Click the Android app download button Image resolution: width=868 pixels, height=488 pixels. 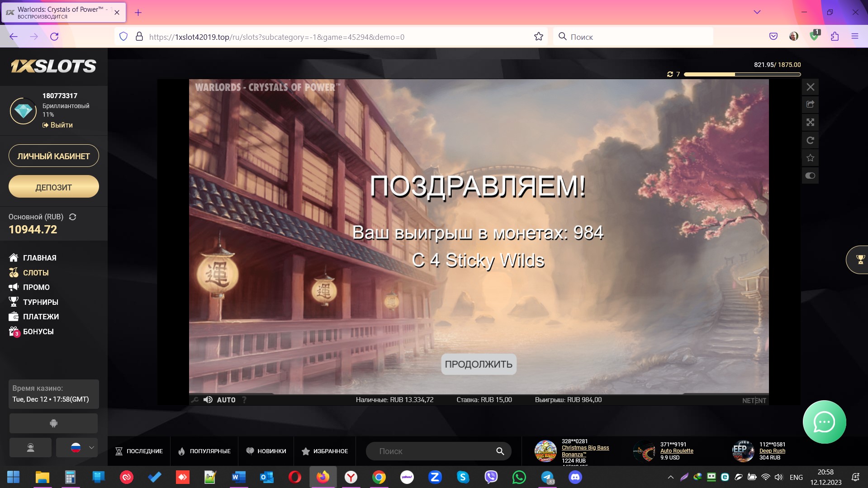(53, 423)
